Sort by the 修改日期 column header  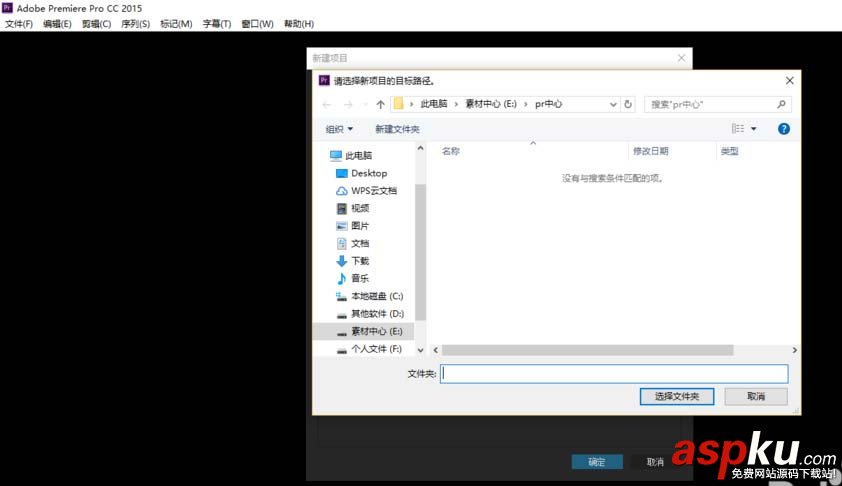coord(650,151)
